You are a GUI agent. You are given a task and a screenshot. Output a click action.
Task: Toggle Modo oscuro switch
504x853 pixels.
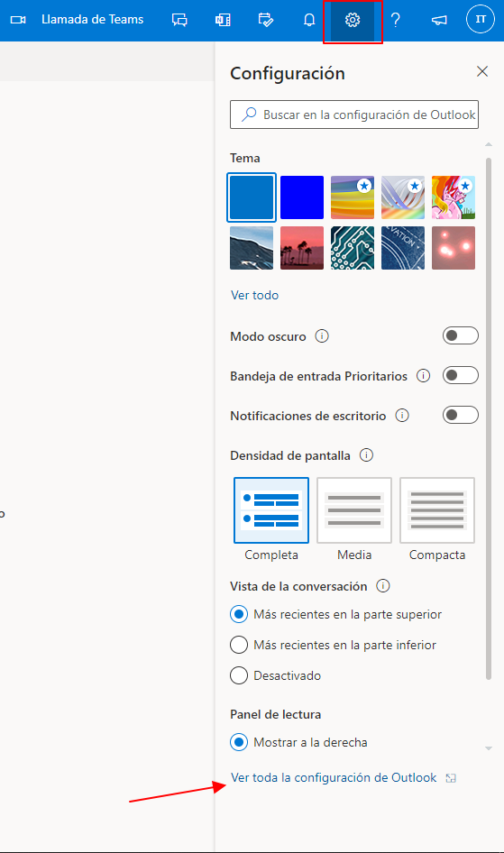(x=460, y=335)
